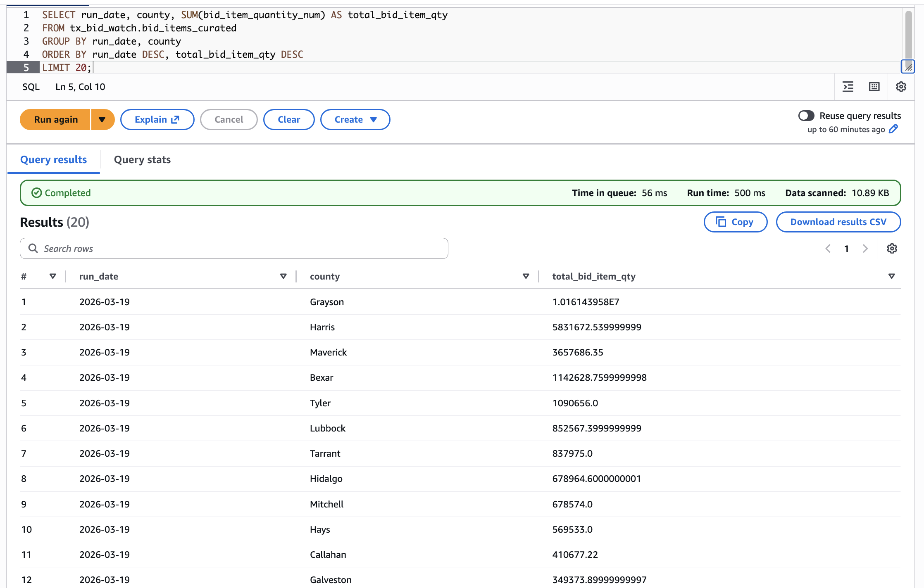This screenshot has height=588, width=924.
Task: Switch to the Query stats tab
Action: pos(142,160)
